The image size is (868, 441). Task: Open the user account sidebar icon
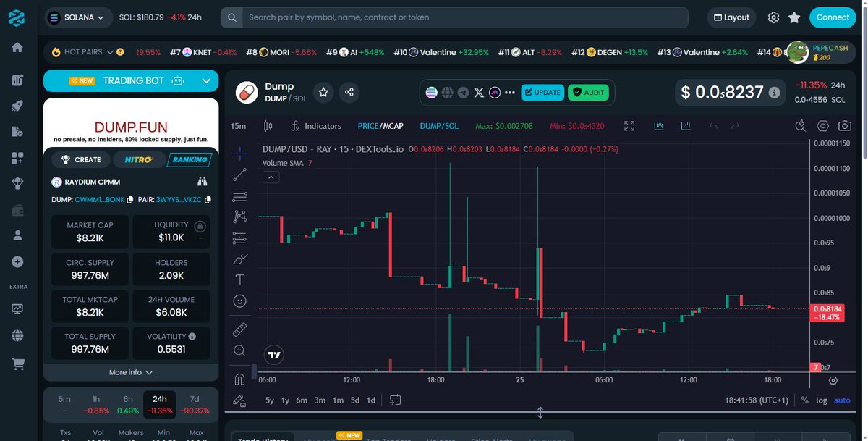tap(17, 235)
